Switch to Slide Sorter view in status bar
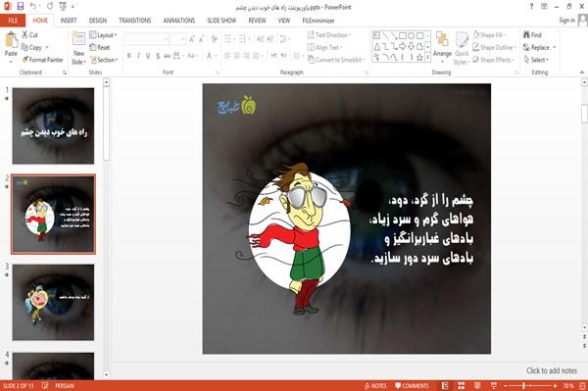 (461, 386)
